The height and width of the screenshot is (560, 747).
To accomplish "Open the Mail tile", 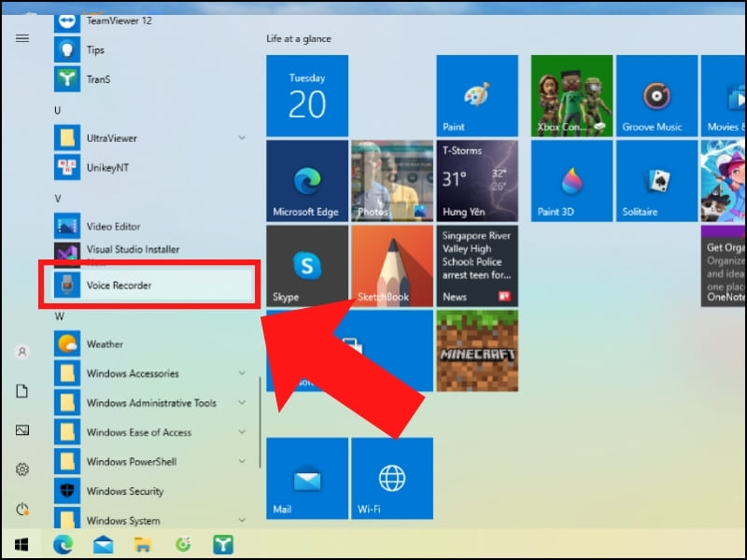I will [307, 479].
